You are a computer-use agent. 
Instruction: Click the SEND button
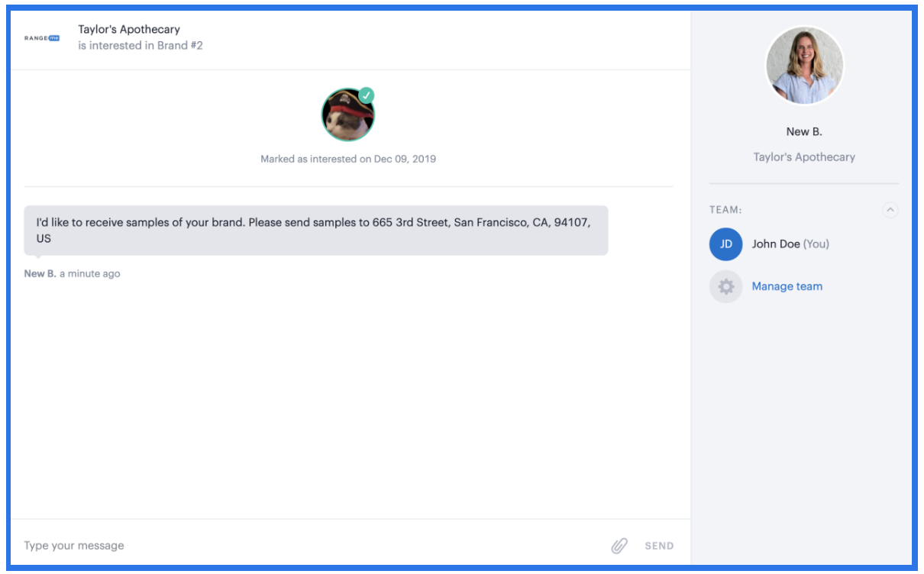[x=659, y=546]
